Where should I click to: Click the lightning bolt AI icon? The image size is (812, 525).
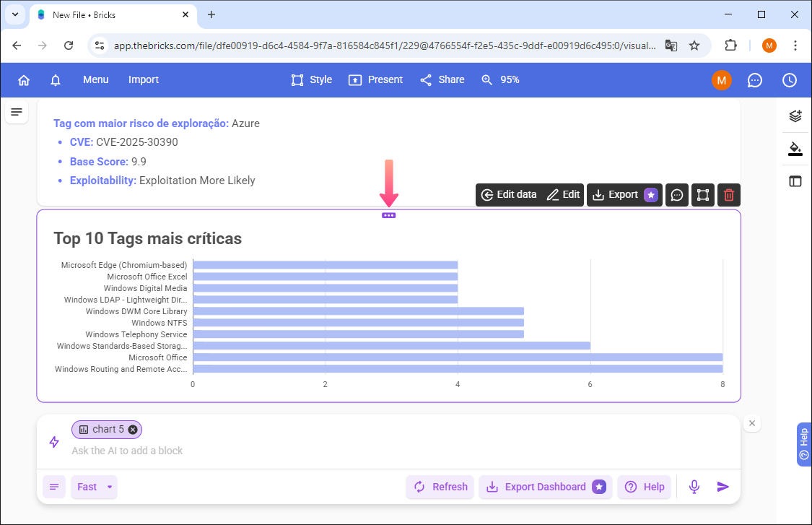54,442
